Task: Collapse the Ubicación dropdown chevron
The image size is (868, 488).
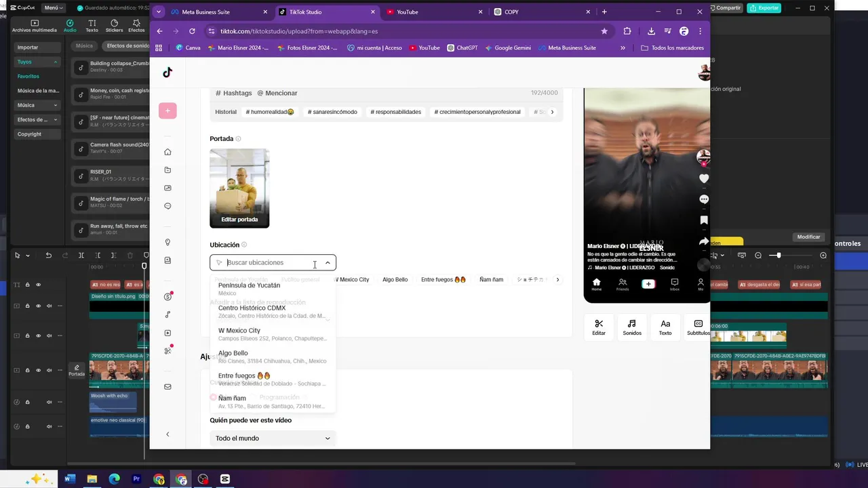Action: coord(328,263)
